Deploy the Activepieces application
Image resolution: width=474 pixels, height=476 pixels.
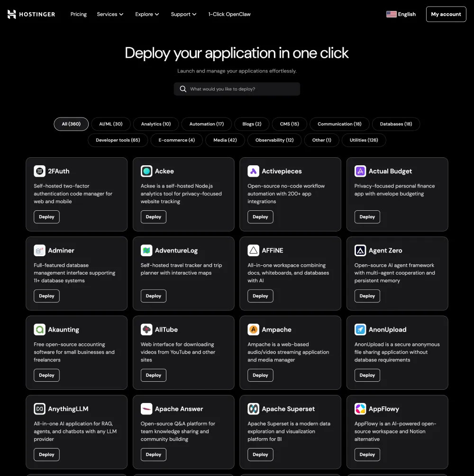260,217
